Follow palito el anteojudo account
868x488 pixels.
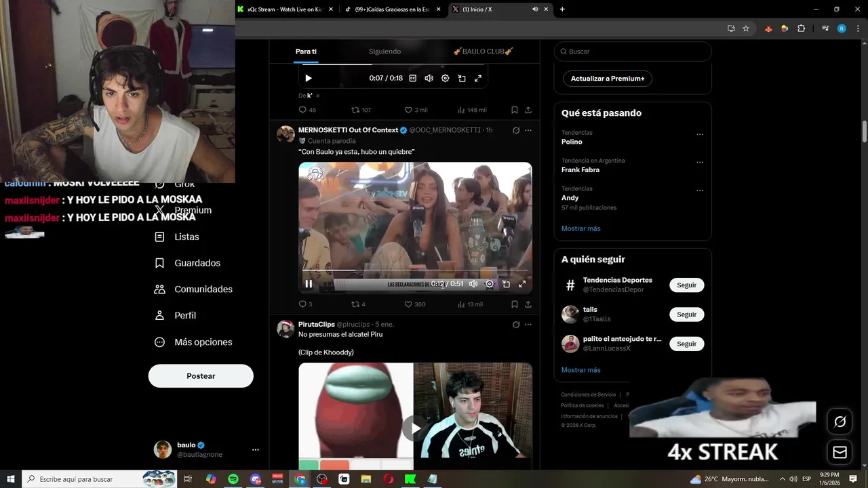[x=686, y=344]
